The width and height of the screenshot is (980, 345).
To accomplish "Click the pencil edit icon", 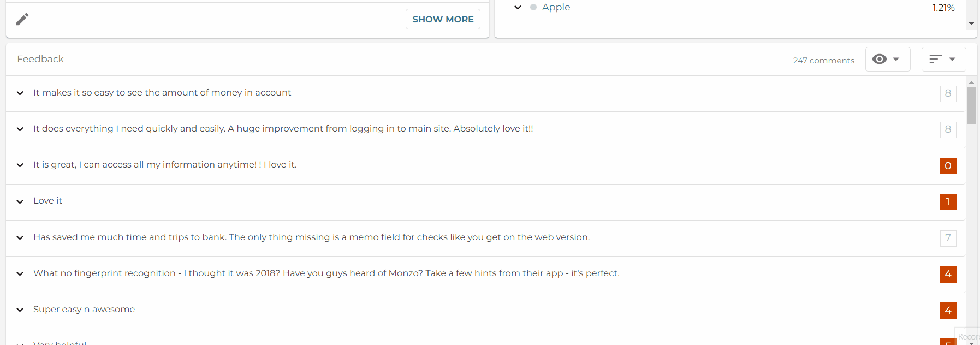I will pos(22,19).
